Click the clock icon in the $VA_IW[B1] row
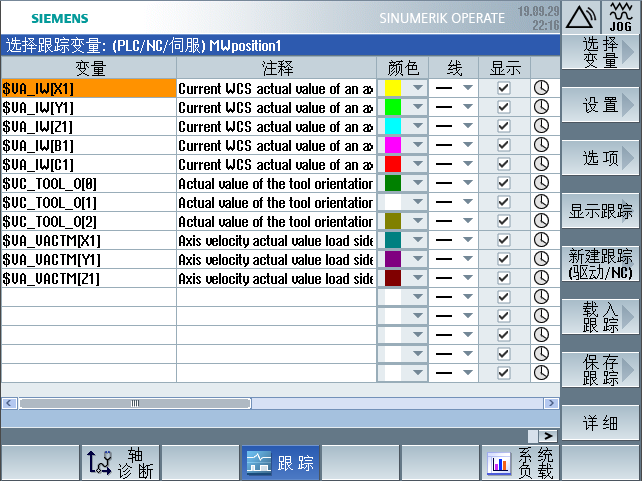This screenshot has height=481, width=642. 541,145
